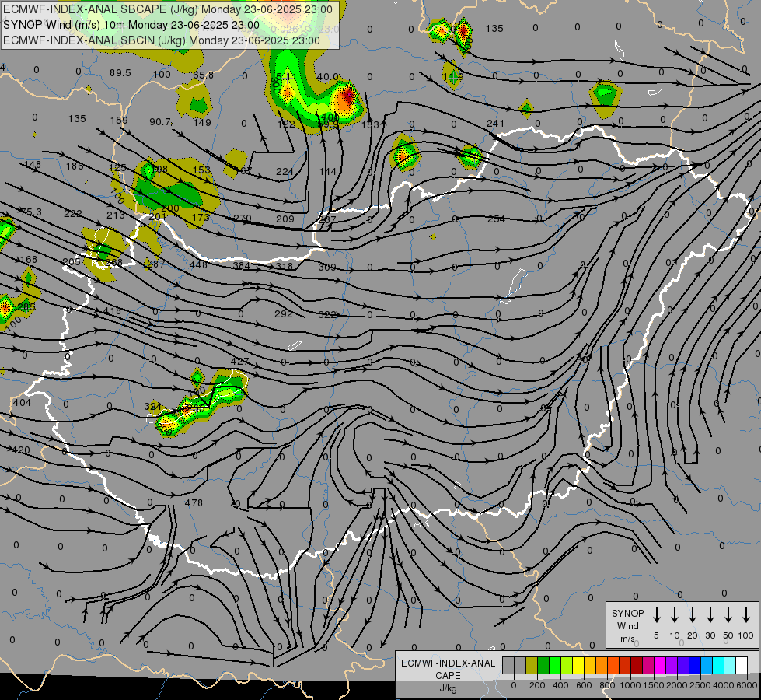Click the 90.7 value on the map
The height and width of the screenshot is (700, 761).
click(160, 121)
